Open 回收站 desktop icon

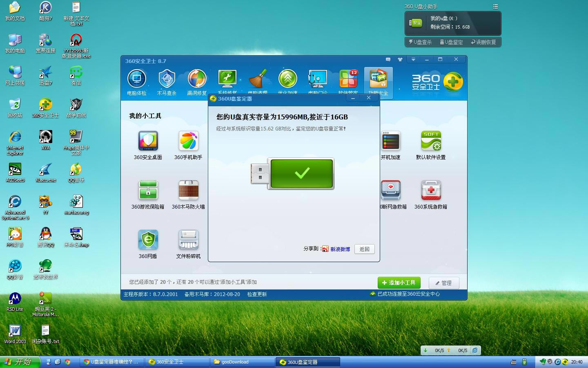pos(15,108)
